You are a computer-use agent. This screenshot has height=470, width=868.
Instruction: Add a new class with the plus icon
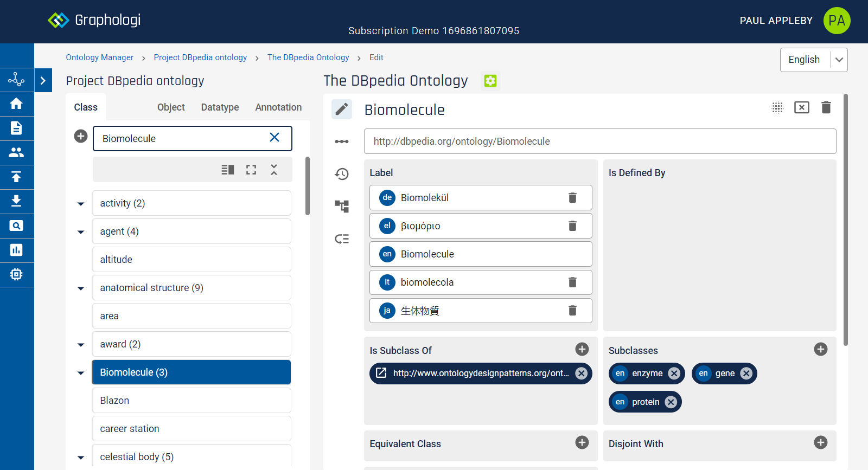pos(81,136)
